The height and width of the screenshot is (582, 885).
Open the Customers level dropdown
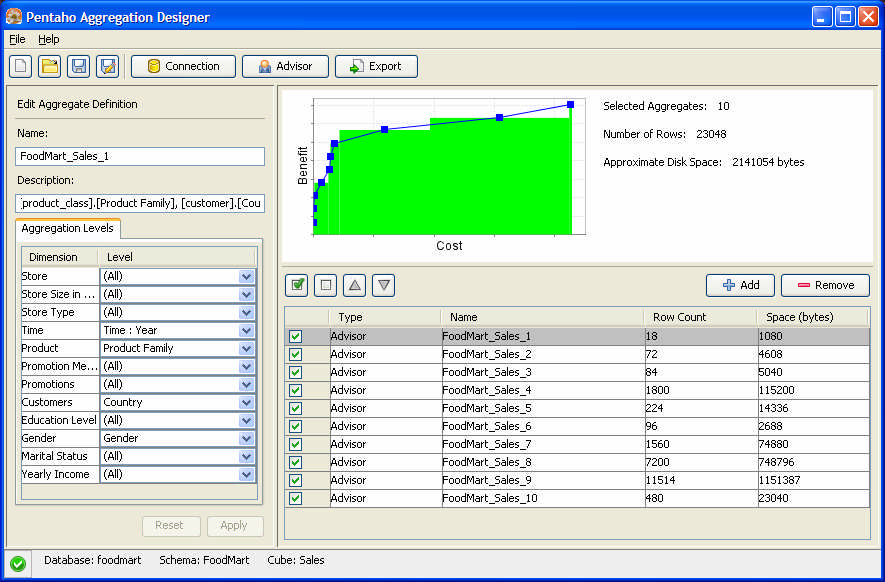(x=246, y=402)
